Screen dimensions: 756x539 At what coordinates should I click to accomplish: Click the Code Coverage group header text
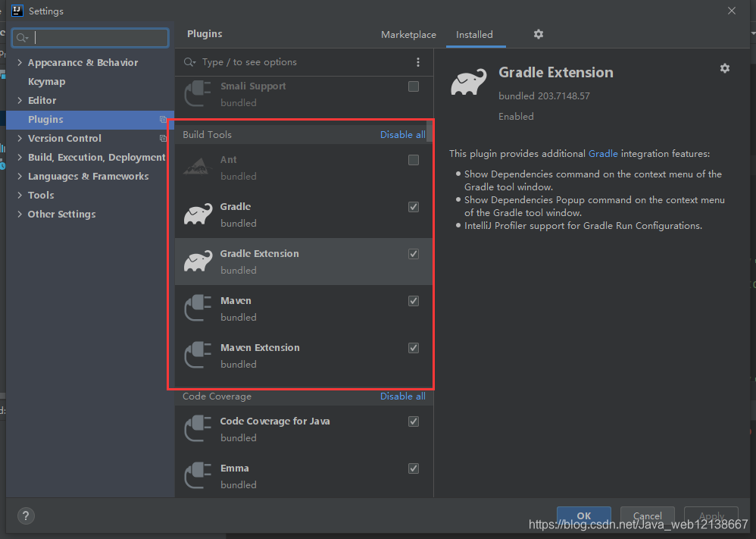(x=217, y=396)
